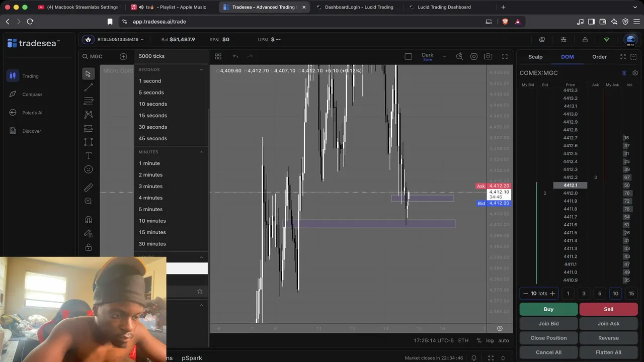Toggle stay-in-drawing-mode pencil lock
This screenshot has width=644, height=362.
(88, 233)
